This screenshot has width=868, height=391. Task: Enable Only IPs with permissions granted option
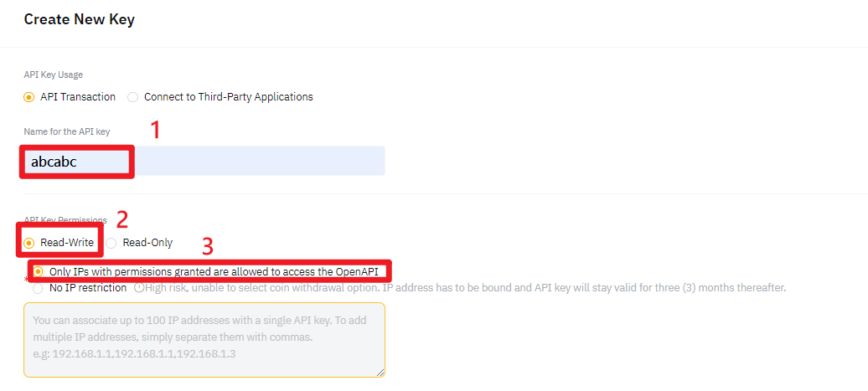click(x=39, y=271)
